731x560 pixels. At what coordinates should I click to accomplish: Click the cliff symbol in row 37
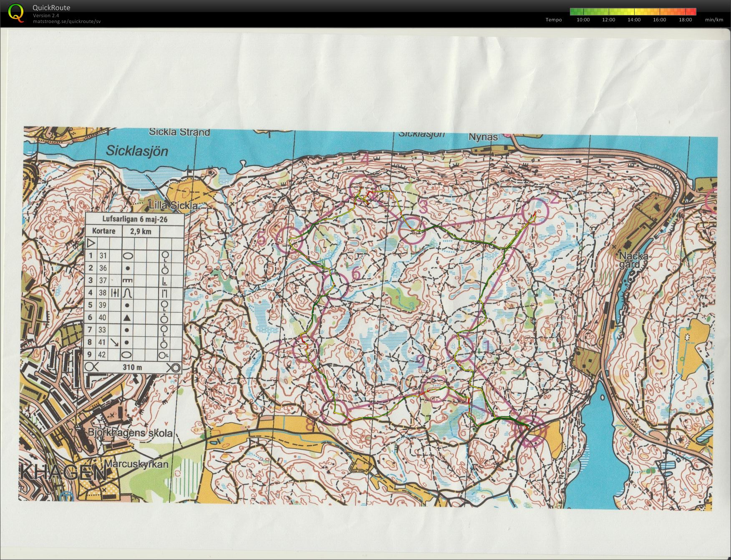tap(127, 280)
